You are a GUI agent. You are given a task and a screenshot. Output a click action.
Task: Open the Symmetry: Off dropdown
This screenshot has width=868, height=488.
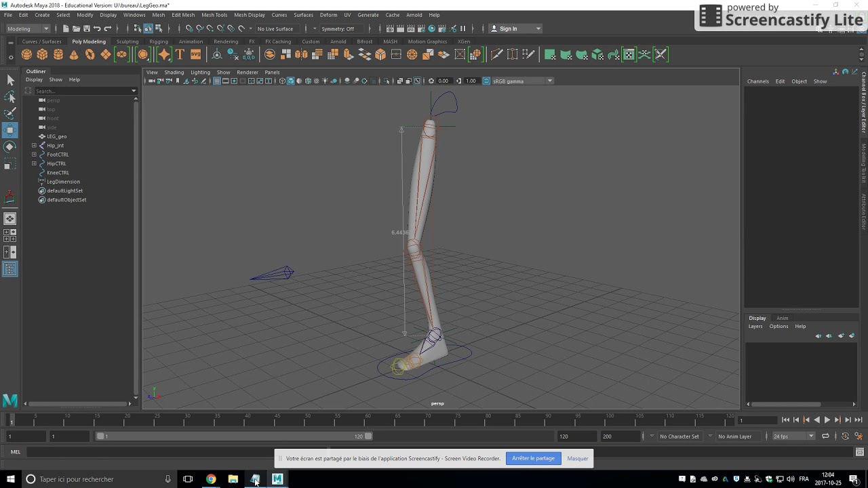[341, 28]
